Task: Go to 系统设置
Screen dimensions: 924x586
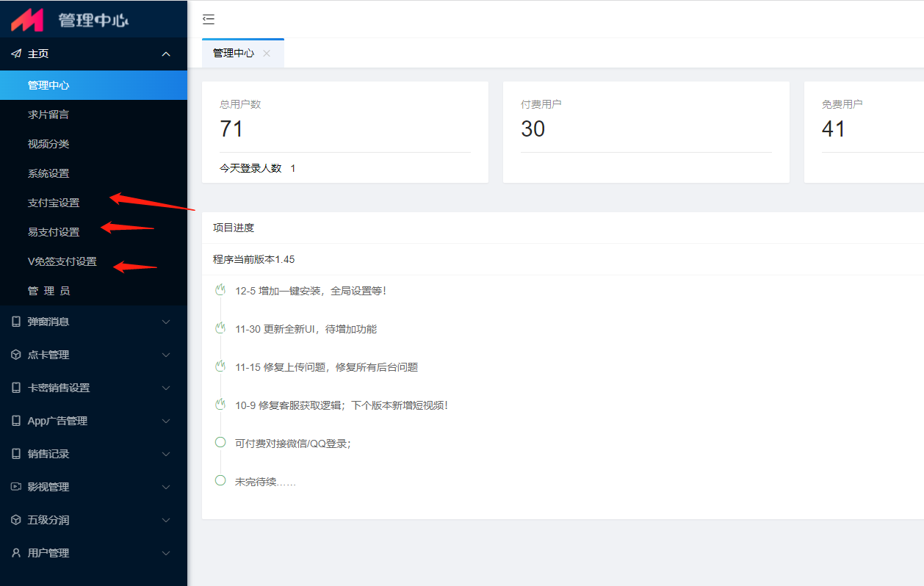Action: [48, 173]
